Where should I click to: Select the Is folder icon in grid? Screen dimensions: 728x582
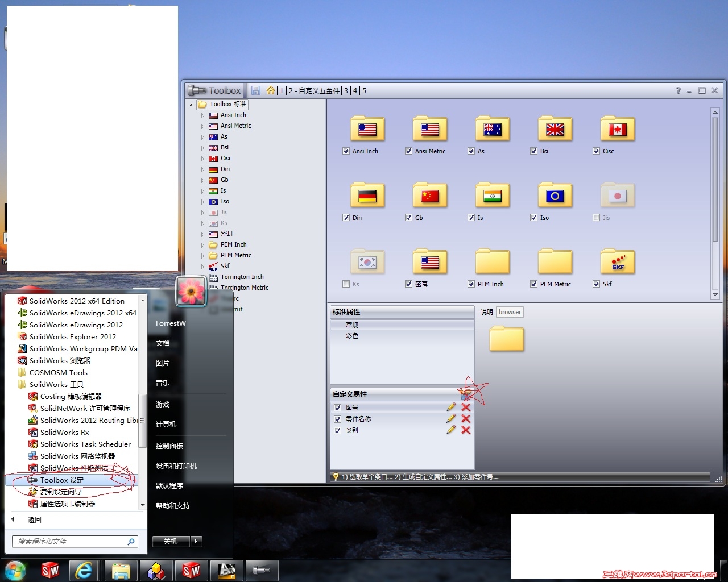[493, 196]
